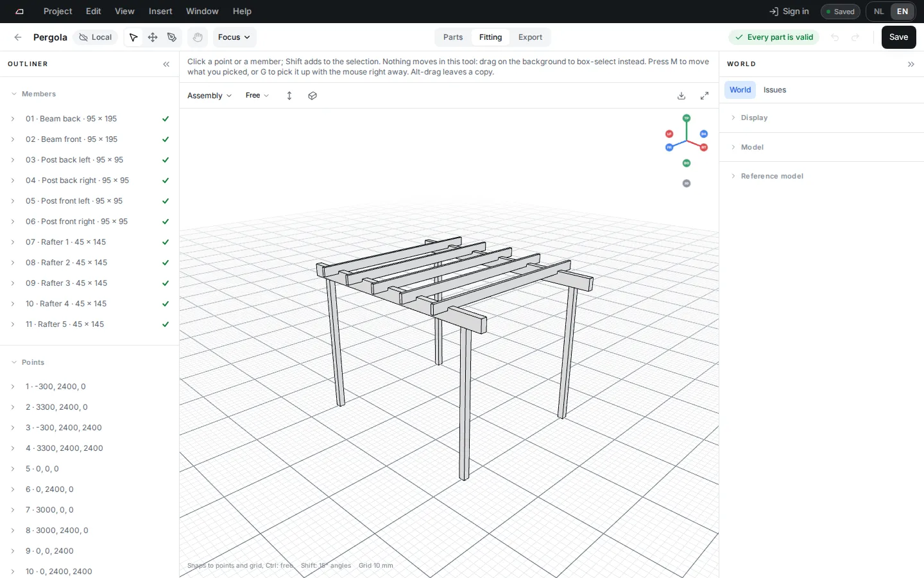Click check mark of Beam back member
This screenshot has width=924, height=578.
(166, 119)
